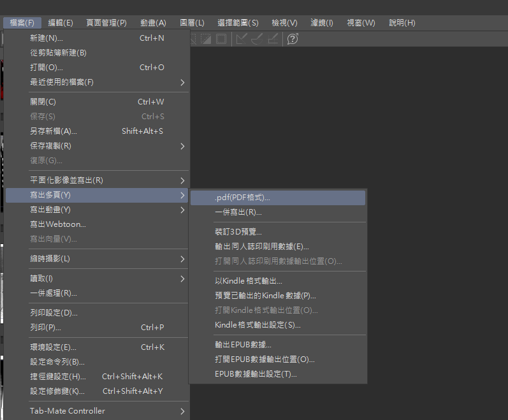This screenshot has height=420, width=508.
Task: Expand 最近使用的檔案 submenu arrow
Action: (x=182, y=82)
